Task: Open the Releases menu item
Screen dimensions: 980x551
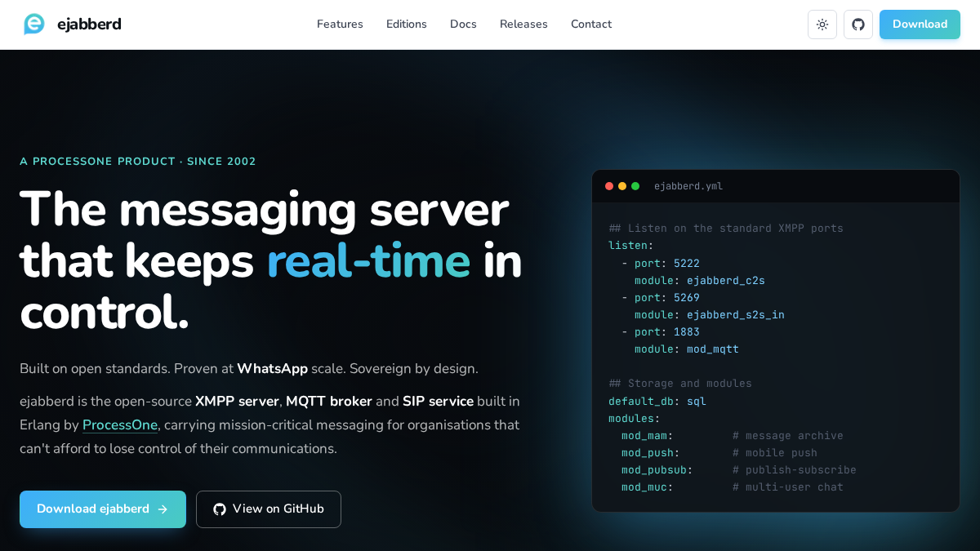Action: coord(523,24)
